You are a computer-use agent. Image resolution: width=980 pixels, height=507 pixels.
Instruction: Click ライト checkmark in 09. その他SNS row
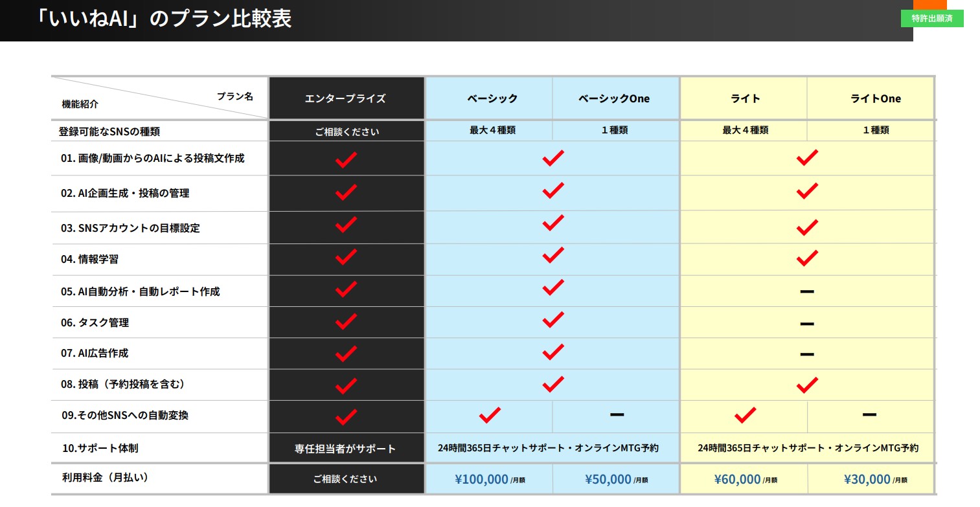744,415
